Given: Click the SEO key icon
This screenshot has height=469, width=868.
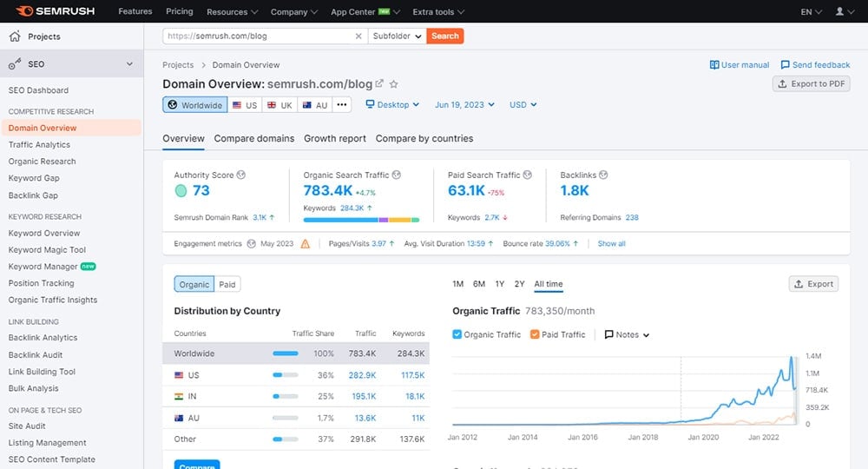Looking at the screenshot, I should click(15, 63).
